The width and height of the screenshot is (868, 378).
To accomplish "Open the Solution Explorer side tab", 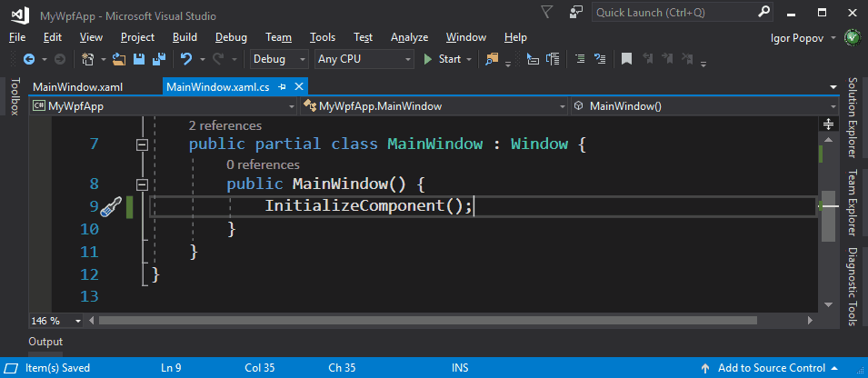I will click(852, 118).
